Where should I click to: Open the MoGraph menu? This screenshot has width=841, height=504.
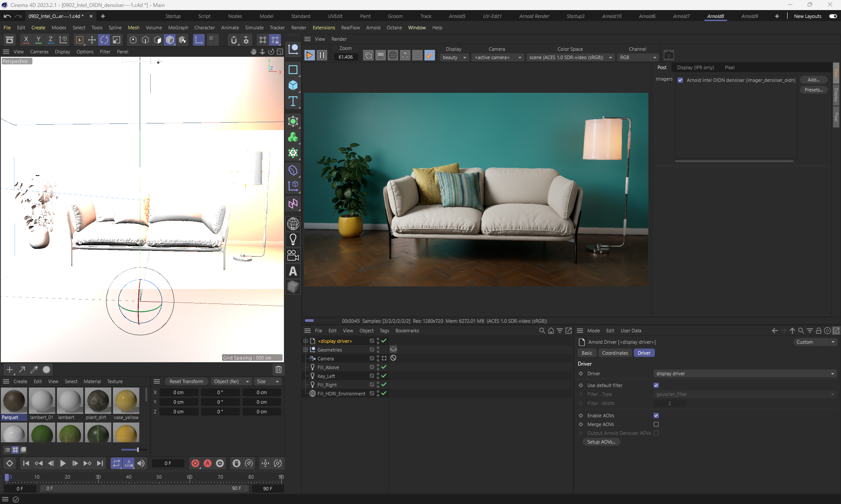click(178, 28)
